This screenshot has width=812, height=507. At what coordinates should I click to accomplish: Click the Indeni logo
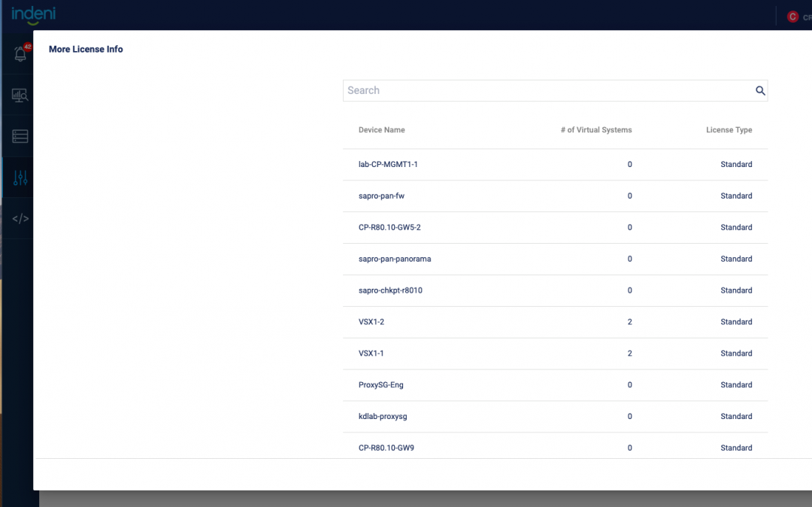(x=33, y=14)
